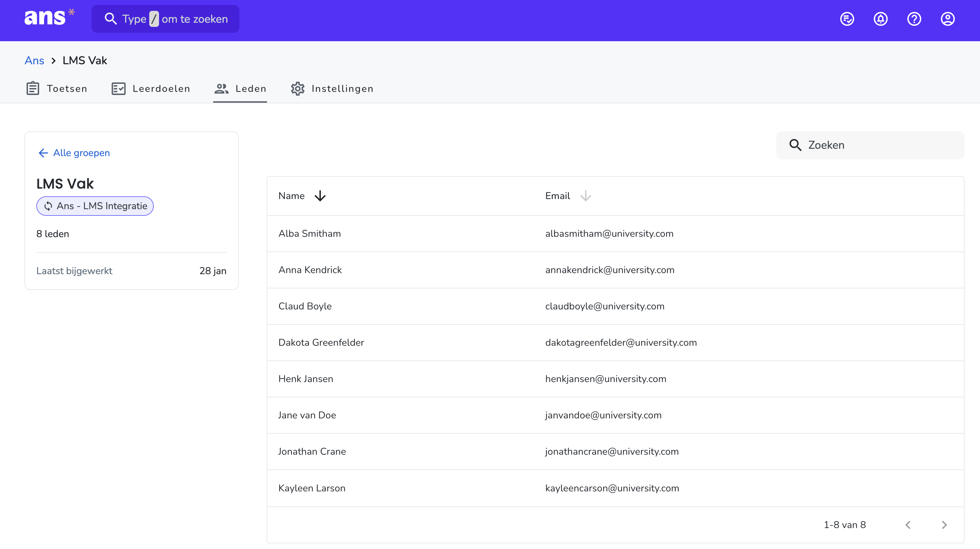Sort members by Name arrow

tap(320, 196)
